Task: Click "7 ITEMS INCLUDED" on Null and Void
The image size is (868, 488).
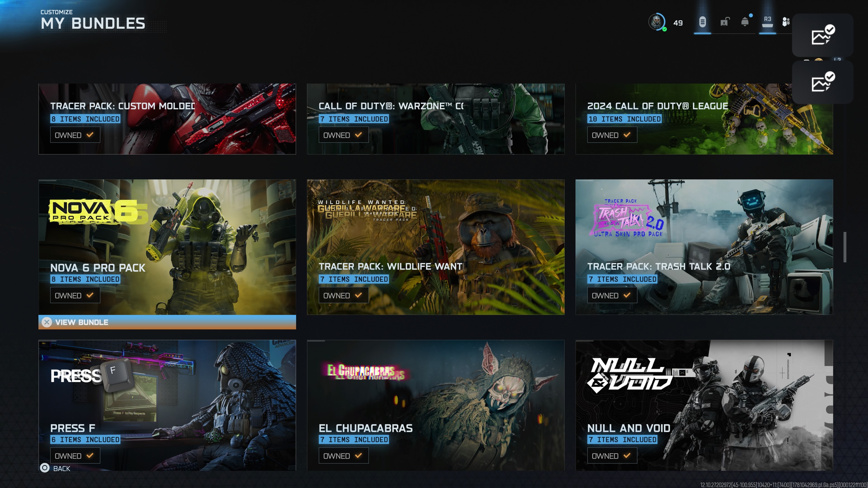Action: coord(622,439)
